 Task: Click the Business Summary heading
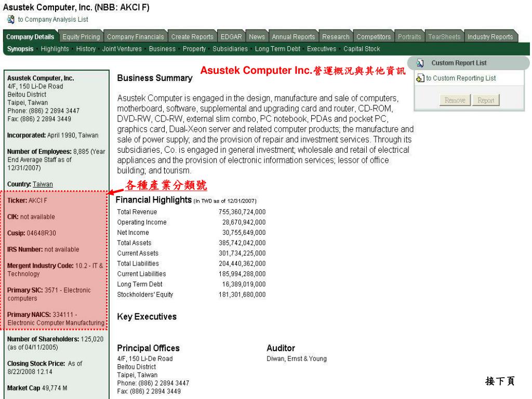click(x=155, y=78)
